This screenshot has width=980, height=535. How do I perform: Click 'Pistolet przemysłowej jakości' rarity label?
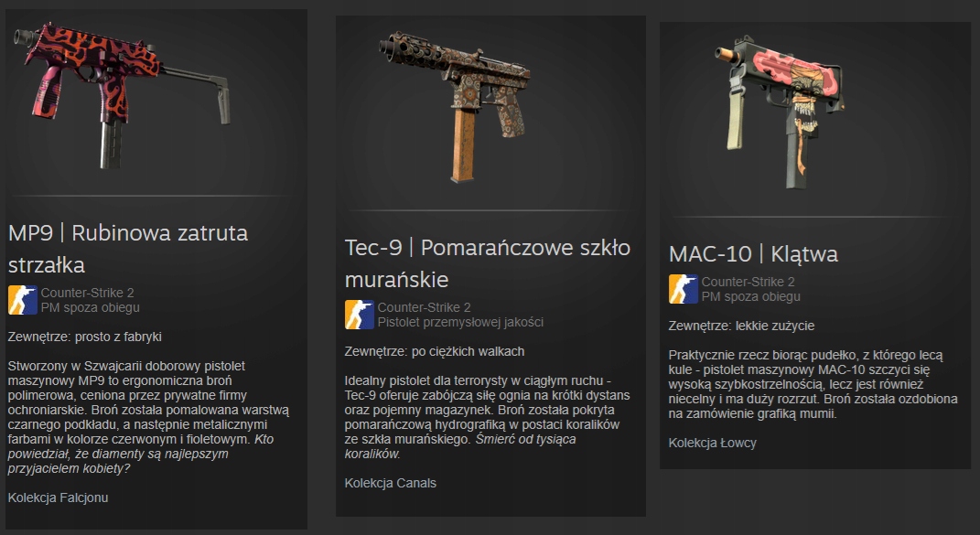click(460, 323)
